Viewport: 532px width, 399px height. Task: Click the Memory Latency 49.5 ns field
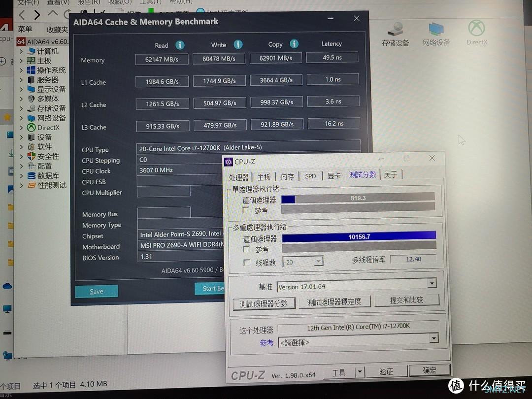point(332,57)
